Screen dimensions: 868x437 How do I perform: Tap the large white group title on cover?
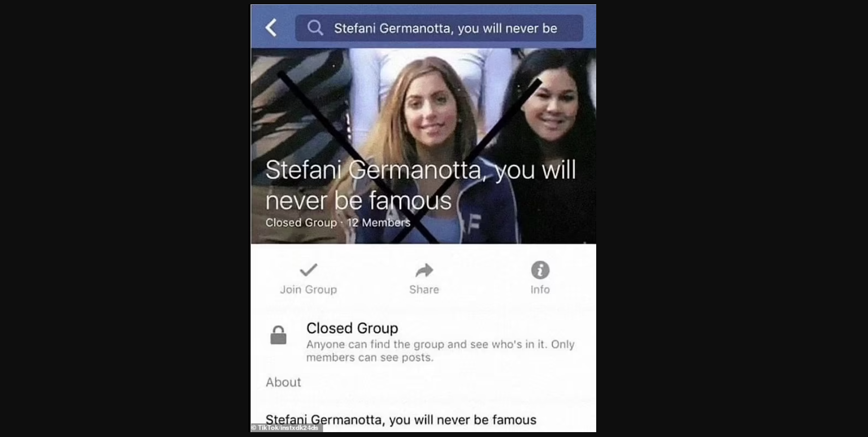[420, 185]
